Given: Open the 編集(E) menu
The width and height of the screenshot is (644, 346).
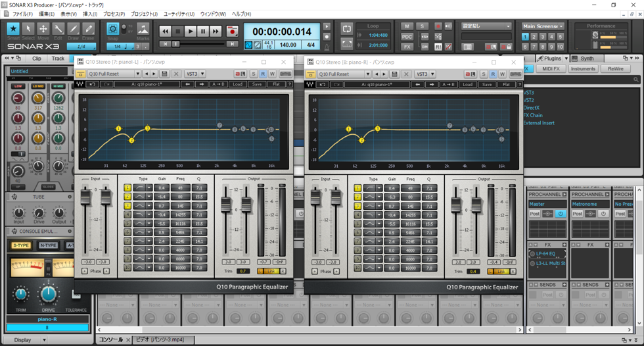Looking at the screenshot, I should click(x=47, y=14).
